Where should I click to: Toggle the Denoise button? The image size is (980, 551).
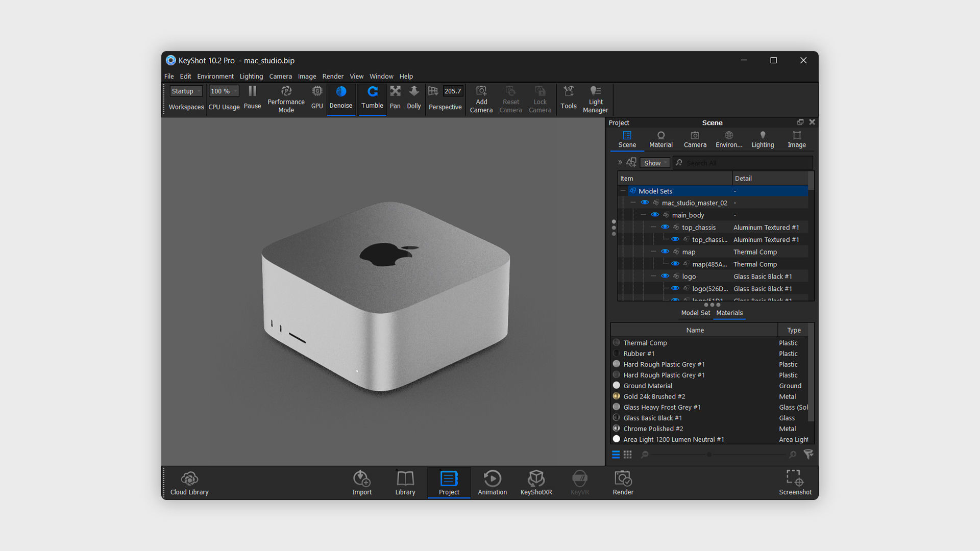pyautogui.click(x=341, y=98)
